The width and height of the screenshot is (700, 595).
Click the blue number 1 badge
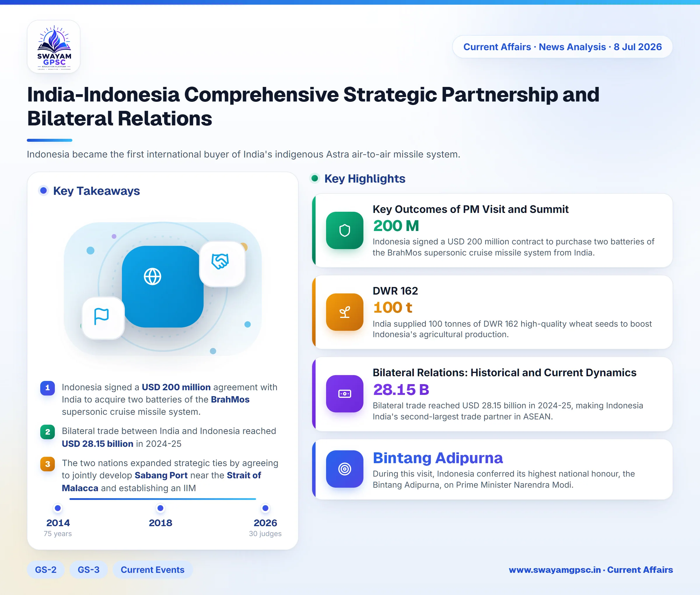tap(48, 388)
